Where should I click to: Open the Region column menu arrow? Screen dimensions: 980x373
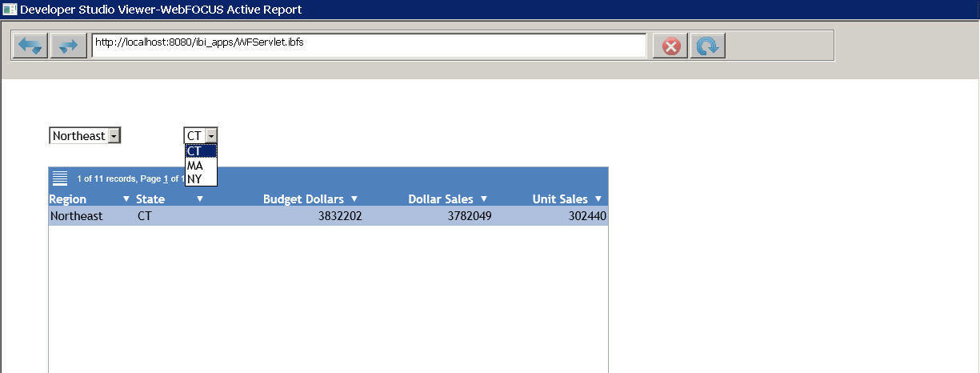coord(126,199)
